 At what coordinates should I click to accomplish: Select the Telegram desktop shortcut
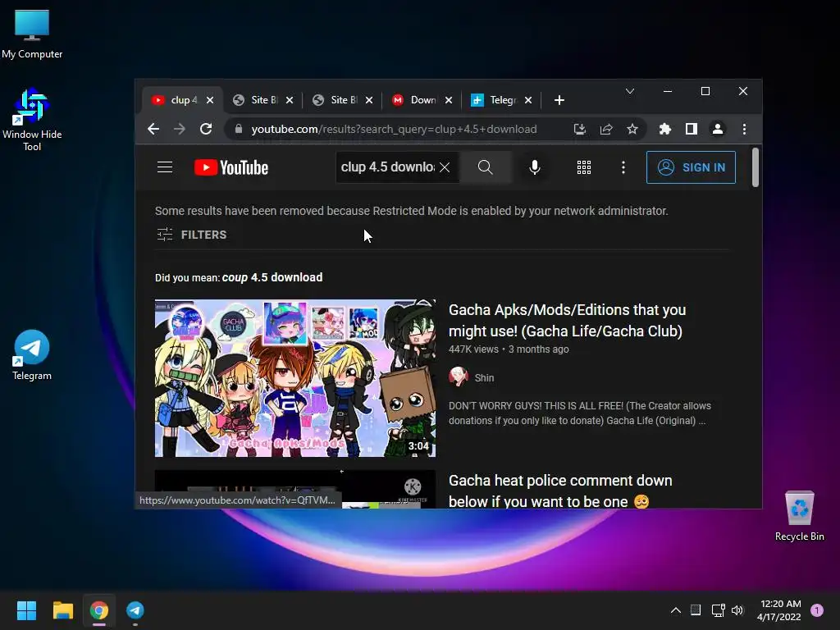32,355
